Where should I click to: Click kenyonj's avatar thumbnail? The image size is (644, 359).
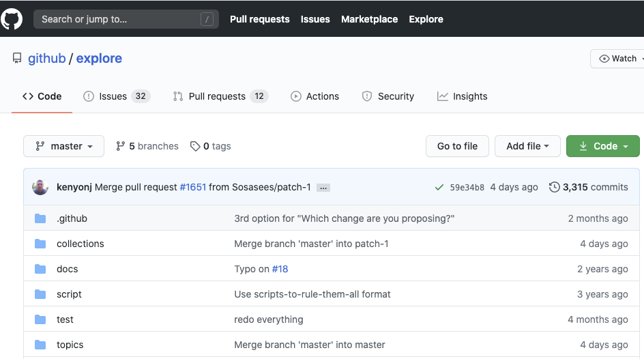click(40, 187)
